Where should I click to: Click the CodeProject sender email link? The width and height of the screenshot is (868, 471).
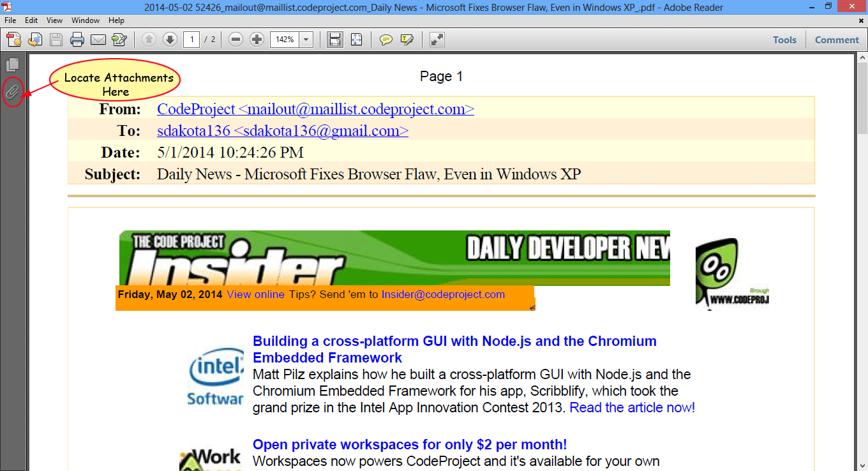pyautogui.click(x=315, y=109)
